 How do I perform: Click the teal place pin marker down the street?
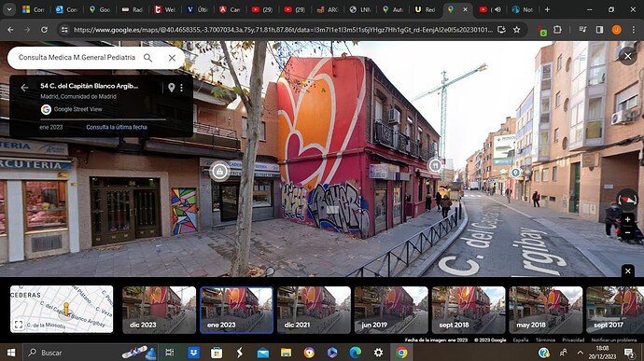(515, 173)
